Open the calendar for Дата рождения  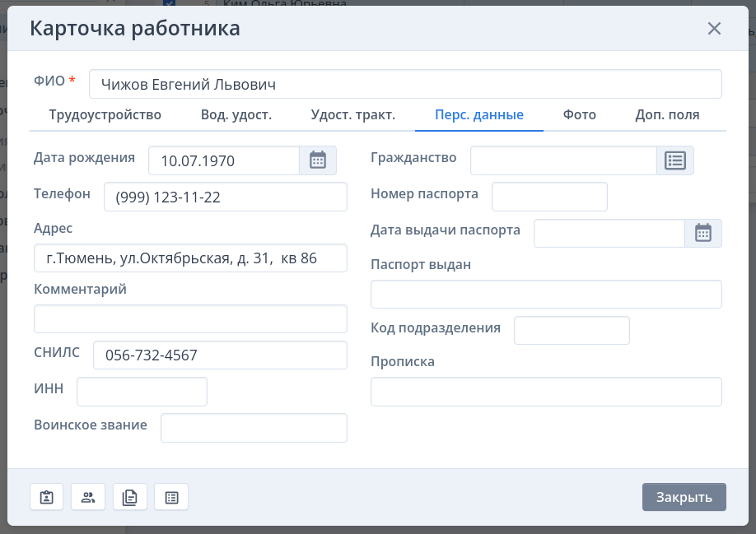pyautogui.click(x=318, y=160)
